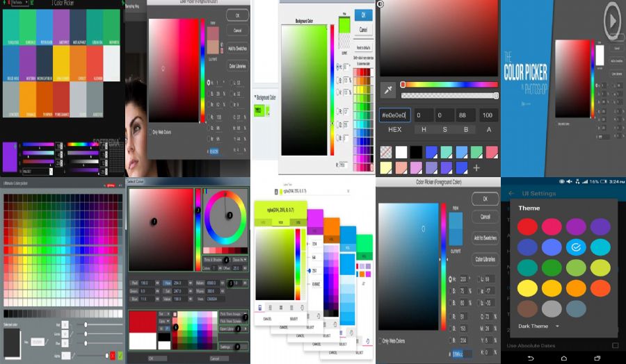Switch to the RGB tab in yellow-green picker

(x=280, y=222)
